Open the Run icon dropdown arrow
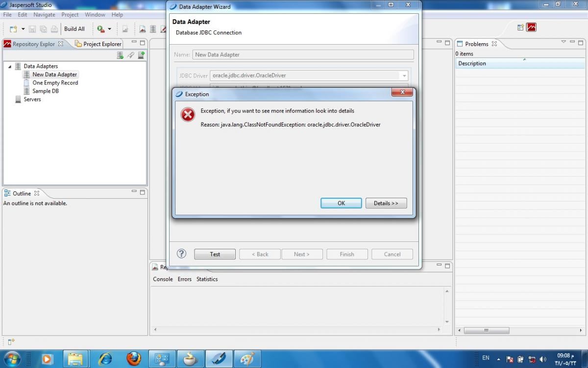 109,29
